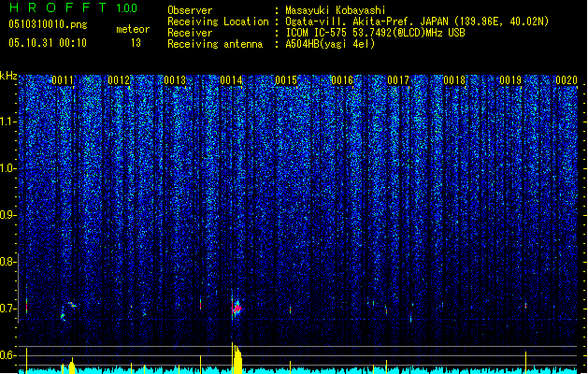The width and height of the screenshot is (588, 374).
Task: Select the filename 0510310010.png
Action: click(48, 24)
